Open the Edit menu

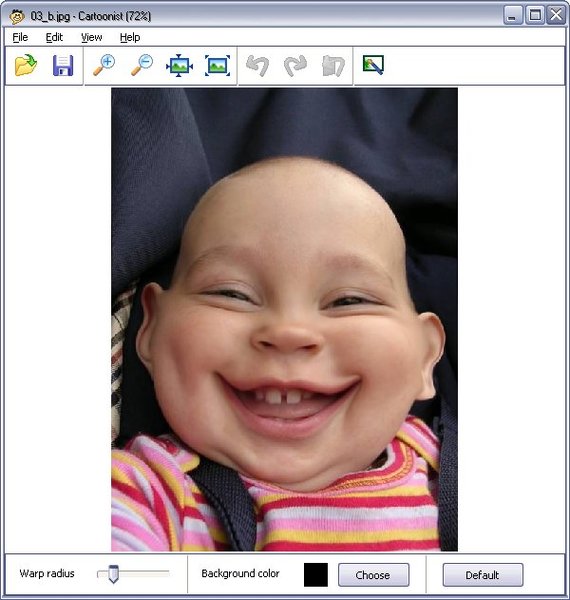click(x=54, y=38)
